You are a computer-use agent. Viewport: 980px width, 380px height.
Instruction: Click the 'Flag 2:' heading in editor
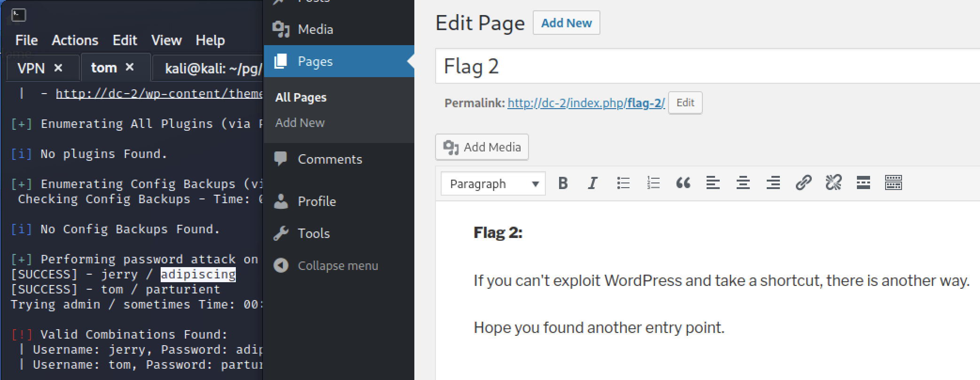point(498,233)
